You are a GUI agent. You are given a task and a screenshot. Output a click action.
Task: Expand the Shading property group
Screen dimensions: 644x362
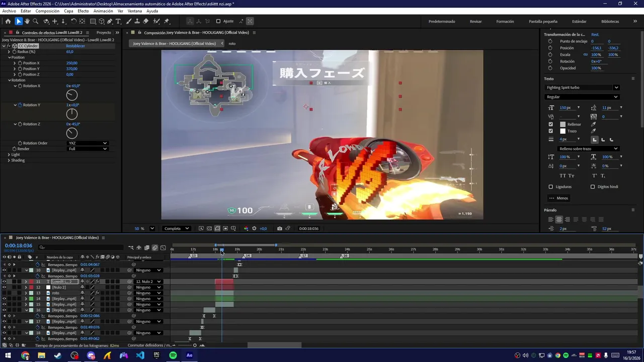(x=9, y=160)
